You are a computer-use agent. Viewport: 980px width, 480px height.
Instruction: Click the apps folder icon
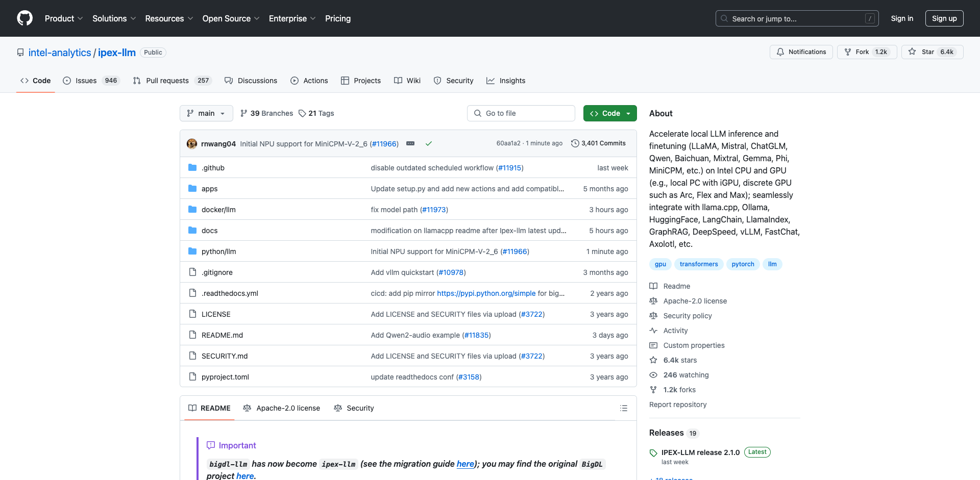(192, 189)
